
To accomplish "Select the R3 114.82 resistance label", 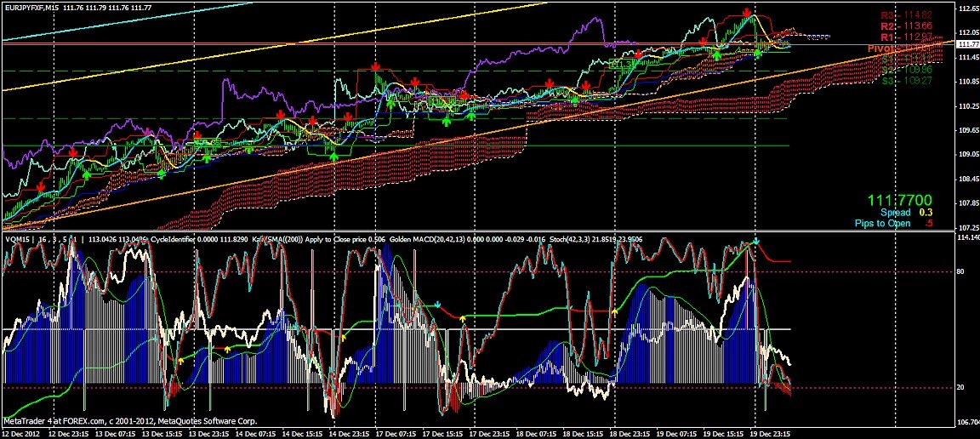I will pos(906,15).
